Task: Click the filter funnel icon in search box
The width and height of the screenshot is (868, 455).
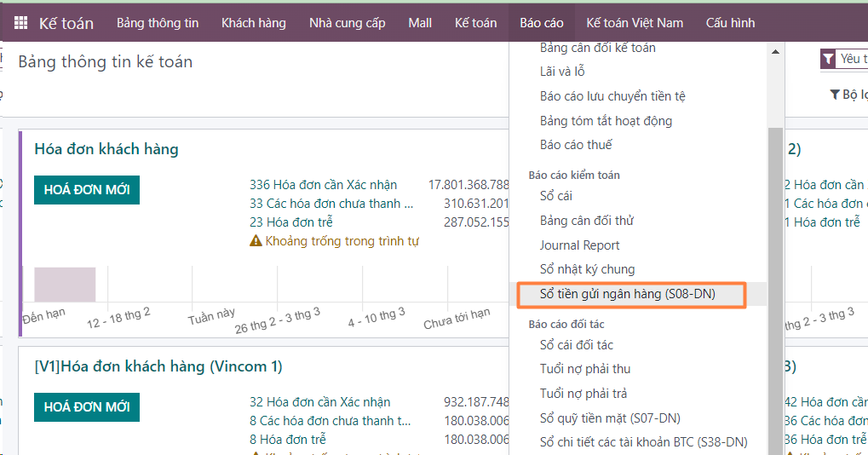Action: pyautogui.click(x=828, y=59)
